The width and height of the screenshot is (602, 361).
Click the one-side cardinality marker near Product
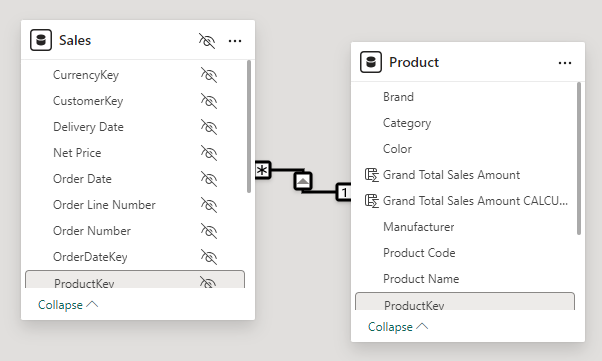(x=344, y=192)
